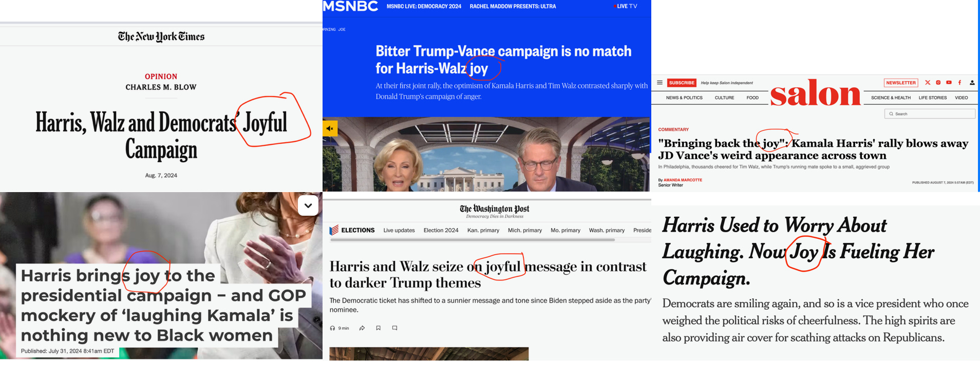Open Salon Science & Health section
The height and width of the screenshot is (378, 980).
891,98
